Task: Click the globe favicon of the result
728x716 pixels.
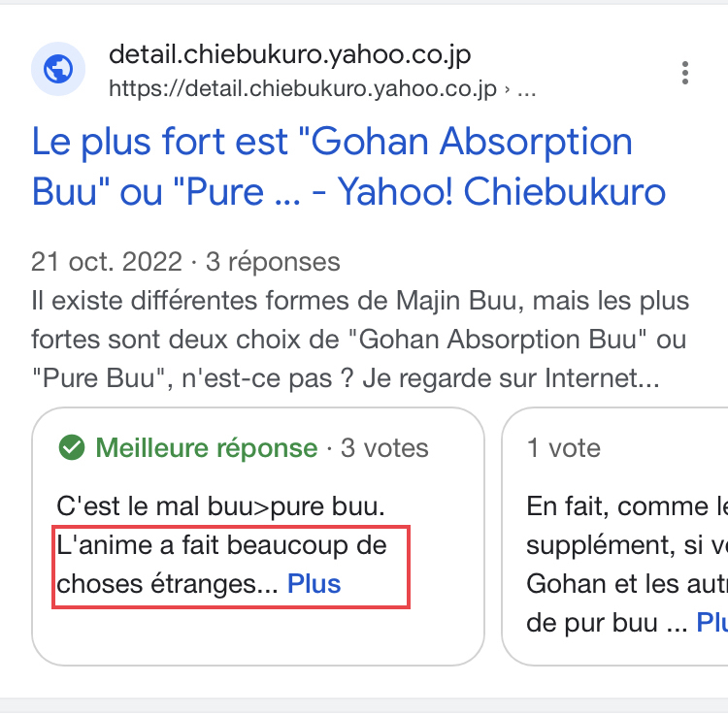Action: pyautogui.click(x=58, y=71)
